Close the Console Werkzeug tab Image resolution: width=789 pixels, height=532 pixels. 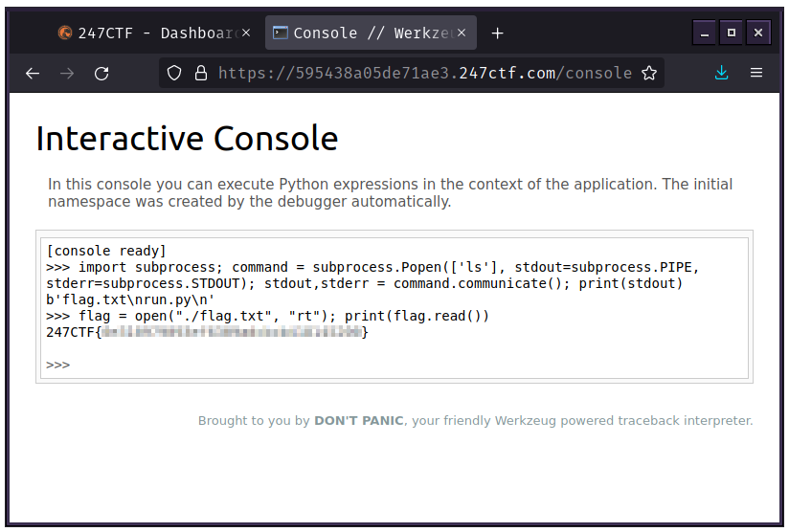click(x=462, y=33)
